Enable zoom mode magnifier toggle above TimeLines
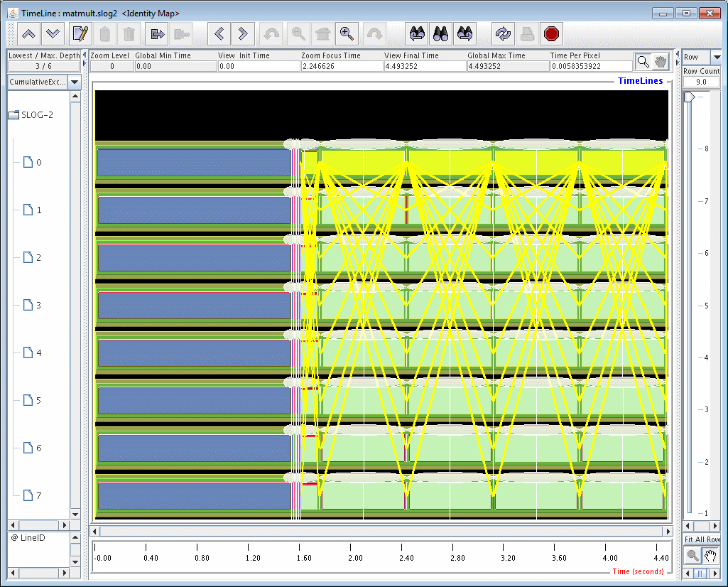This screenshot has width=728, height=587. [643, 61]
